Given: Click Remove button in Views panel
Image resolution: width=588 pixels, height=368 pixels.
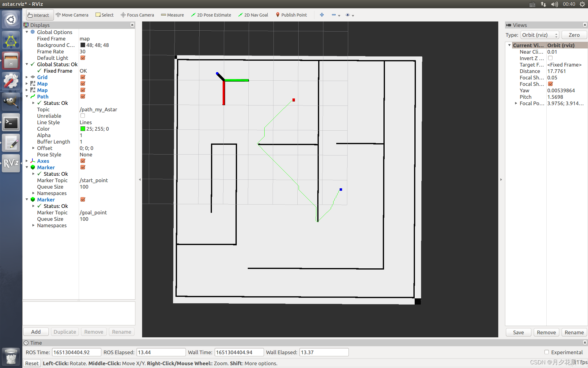Looking at the screenshot, I should pos(546,332).
